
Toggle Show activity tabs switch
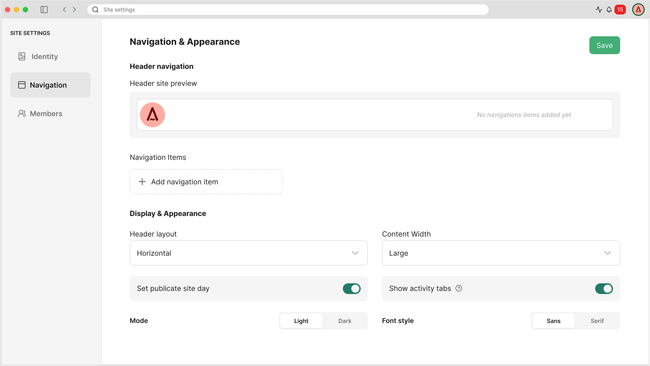[604, 288]
